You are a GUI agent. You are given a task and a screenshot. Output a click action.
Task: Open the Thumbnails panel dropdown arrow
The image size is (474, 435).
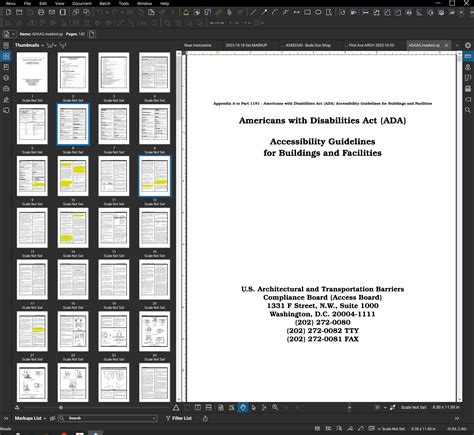coord(43,45)
